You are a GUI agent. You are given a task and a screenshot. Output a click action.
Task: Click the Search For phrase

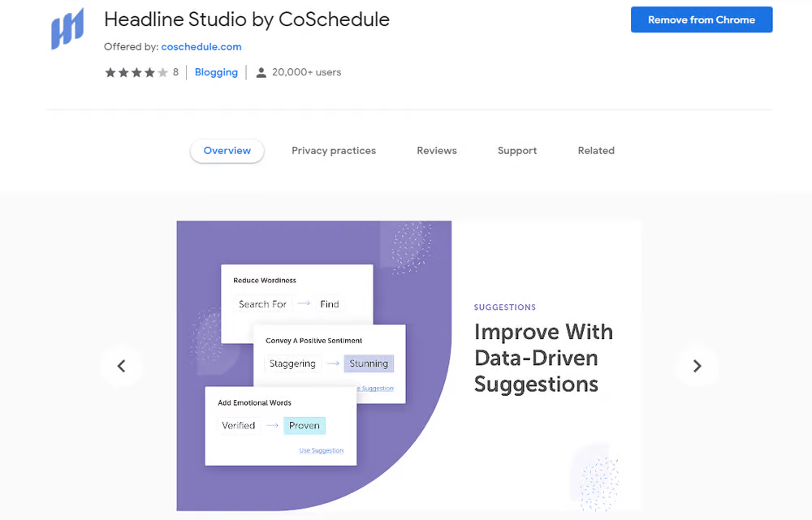click(262, 304)
